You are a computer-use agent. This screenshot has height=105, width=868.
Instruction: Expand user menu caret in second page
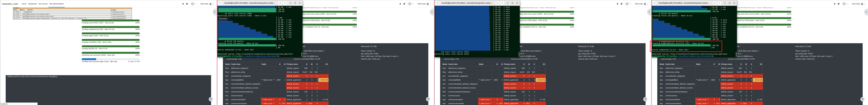[x=413, y=4]
